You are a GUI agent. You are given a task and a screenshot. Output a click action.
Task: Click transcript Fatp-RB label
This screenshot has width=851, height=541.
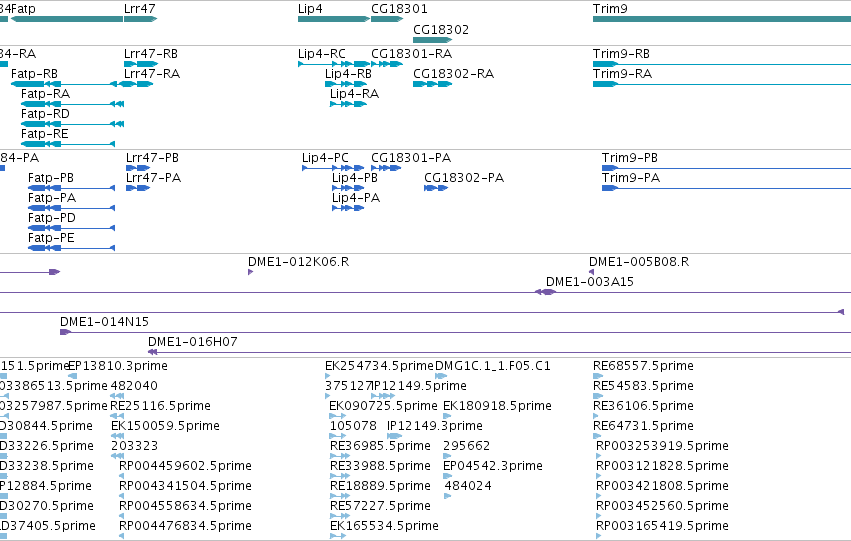click(x=34, y=74)
